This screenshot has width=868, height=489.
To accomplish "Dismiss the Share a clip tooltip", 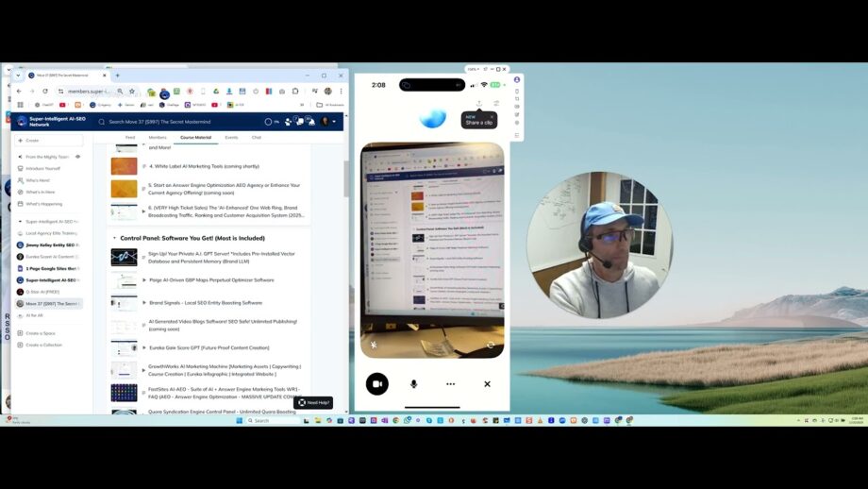I will (x=492, y=117).
